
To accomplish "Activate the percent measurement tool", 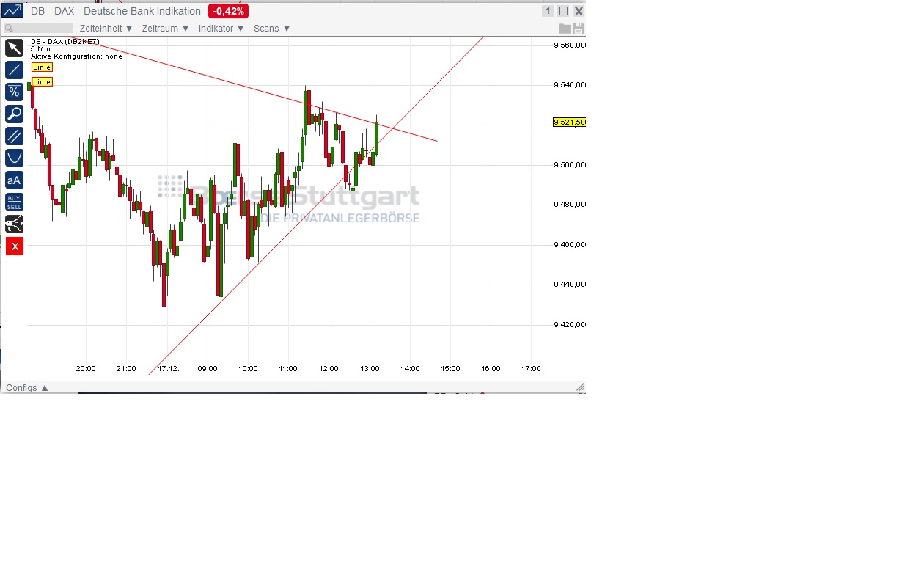I will point(14,92).
